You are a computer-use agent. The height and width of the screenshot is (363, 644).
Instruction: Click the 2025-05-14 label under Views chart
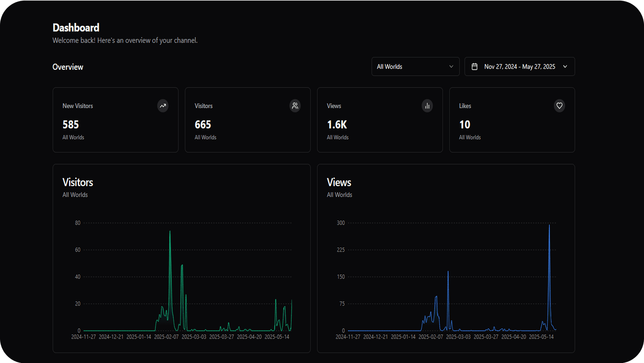click(541, 337)
